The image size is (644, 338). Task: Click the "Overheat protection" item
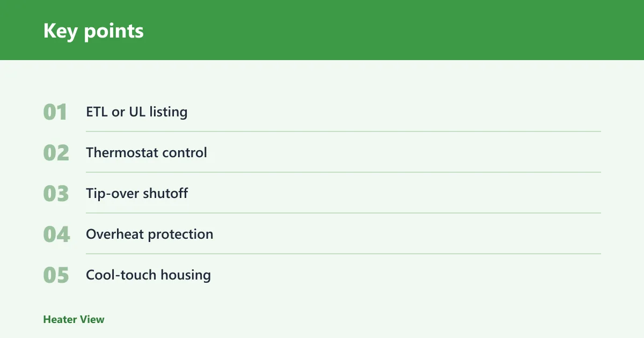[150, 234]
